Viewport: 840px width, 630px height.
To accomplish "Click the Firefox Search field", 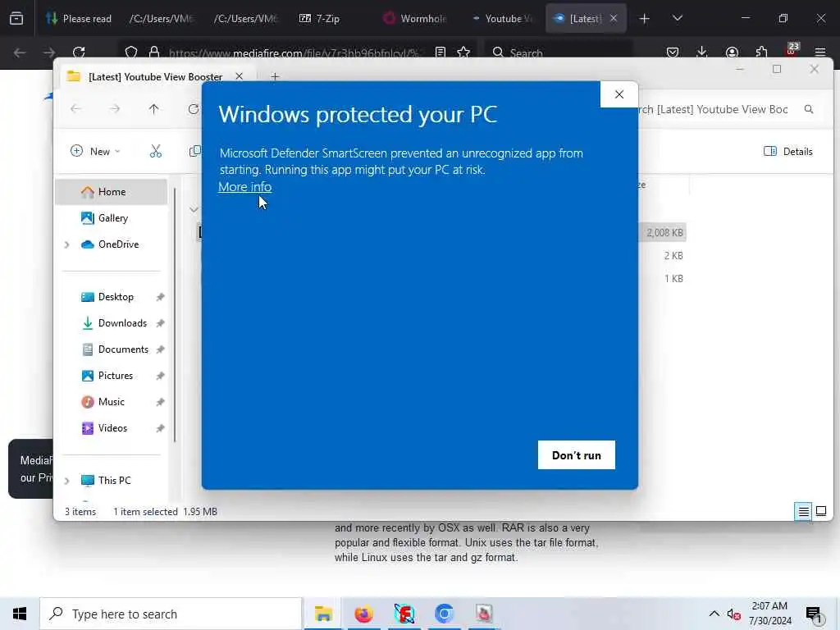I will point(558,52).
